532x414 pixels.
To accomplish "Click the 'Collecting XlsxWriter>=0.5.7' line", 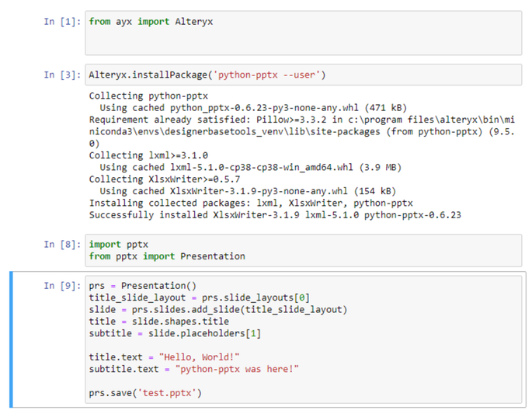I will 165,179.
